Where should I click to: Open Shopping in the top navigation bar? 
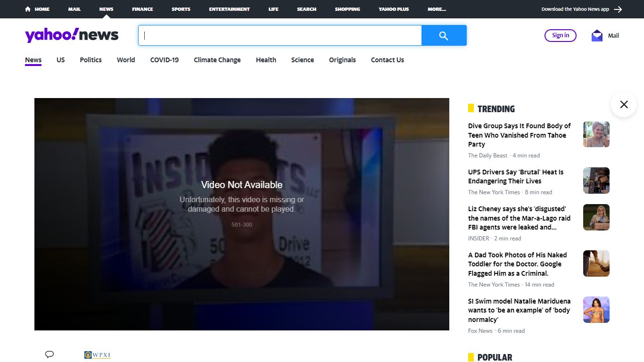(347, 9)
